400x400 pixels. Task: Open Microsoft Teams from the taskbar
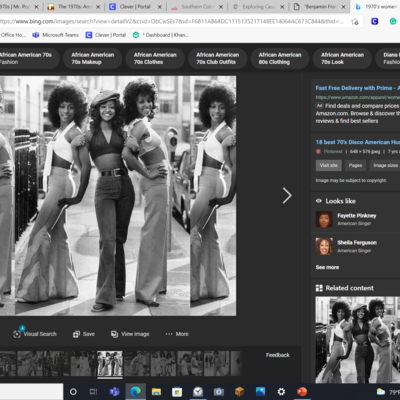[115, 392]
